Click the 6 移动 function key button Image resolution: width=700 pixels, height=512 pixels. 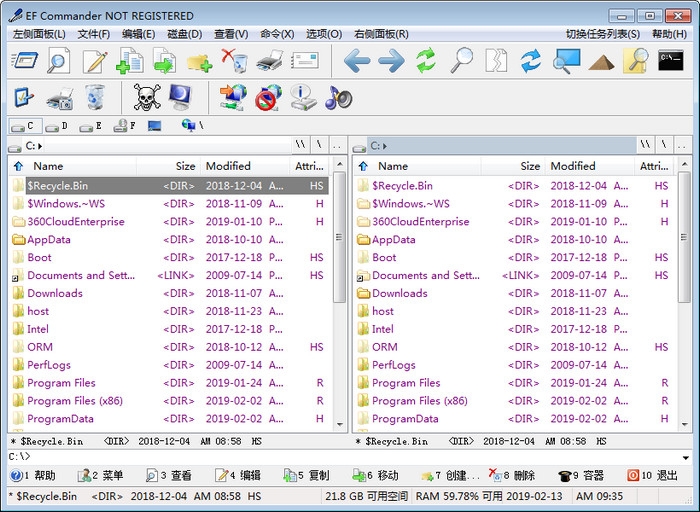[375, 475]
